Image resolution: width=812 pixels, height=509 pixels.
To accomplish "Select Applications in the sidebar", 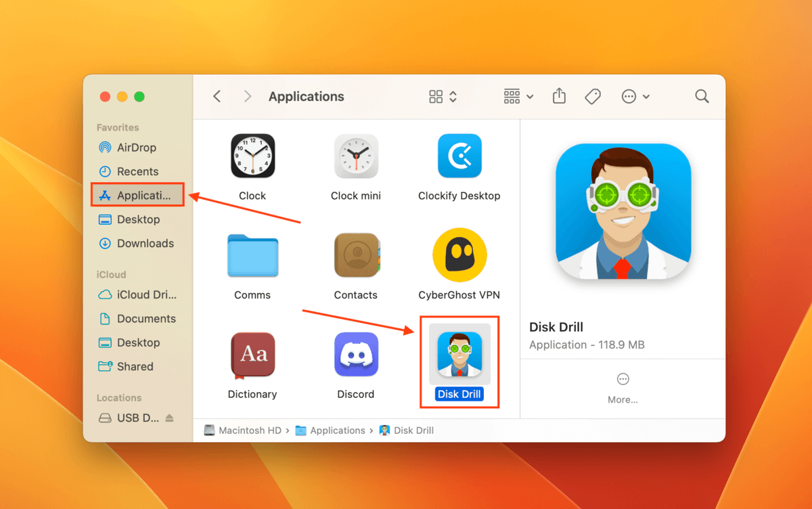I will click(138, 196).
